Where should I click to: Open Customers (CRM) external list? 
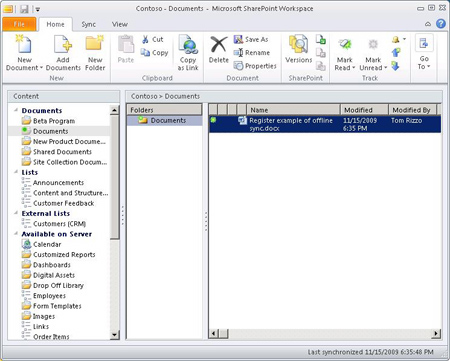coord(54,224)
